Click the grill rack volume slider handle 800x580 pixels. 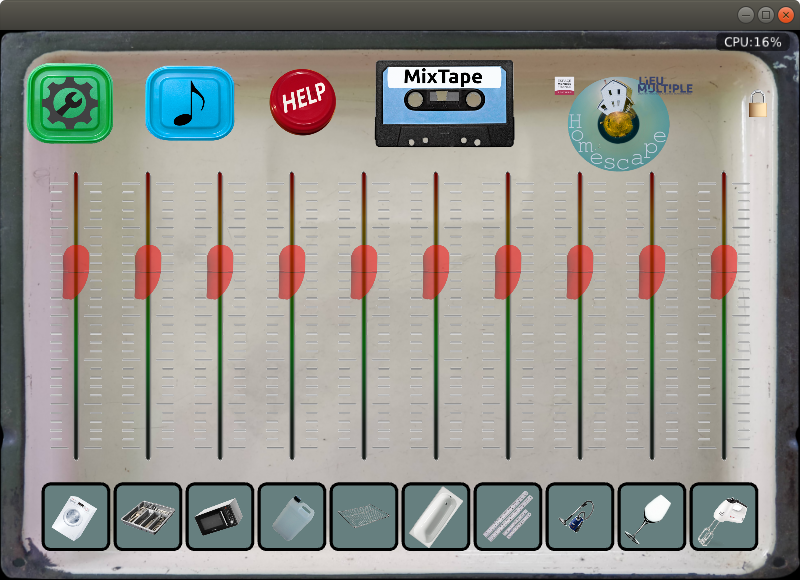click(x=363, y=272)
